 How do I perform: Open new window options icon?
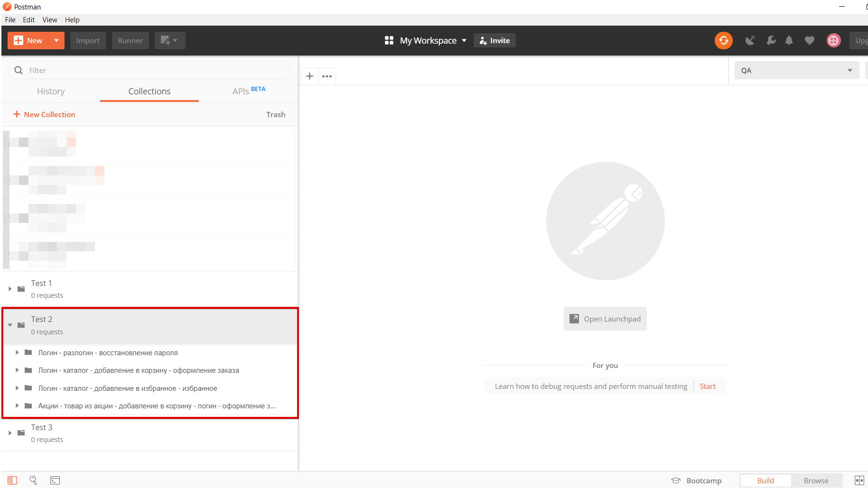[x=169, y=41]
